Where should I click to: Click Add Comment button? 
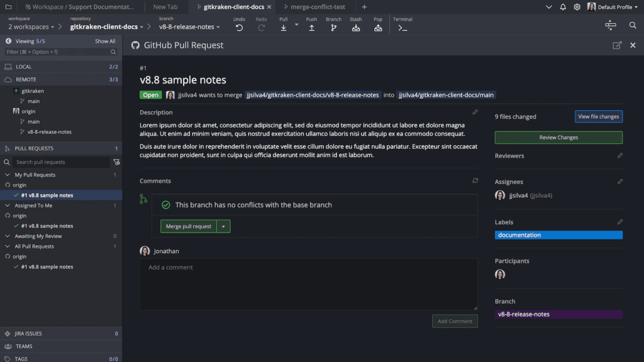[455, 321]
